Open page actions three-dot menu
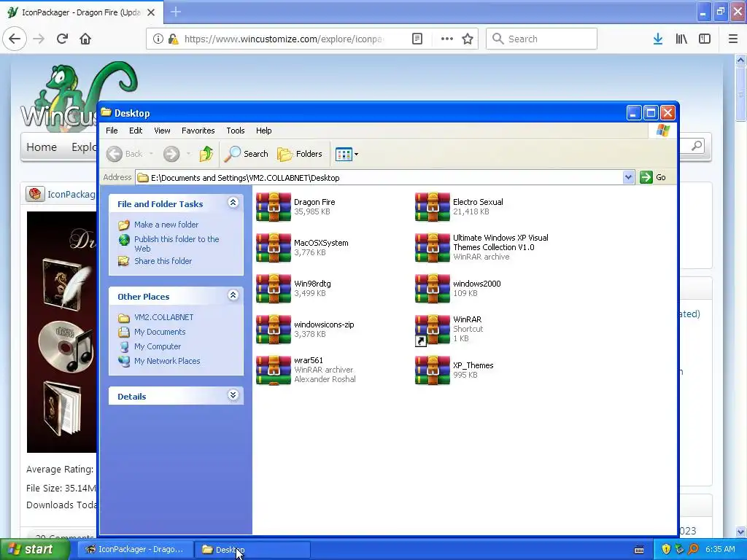 click(x=447, y=39)
